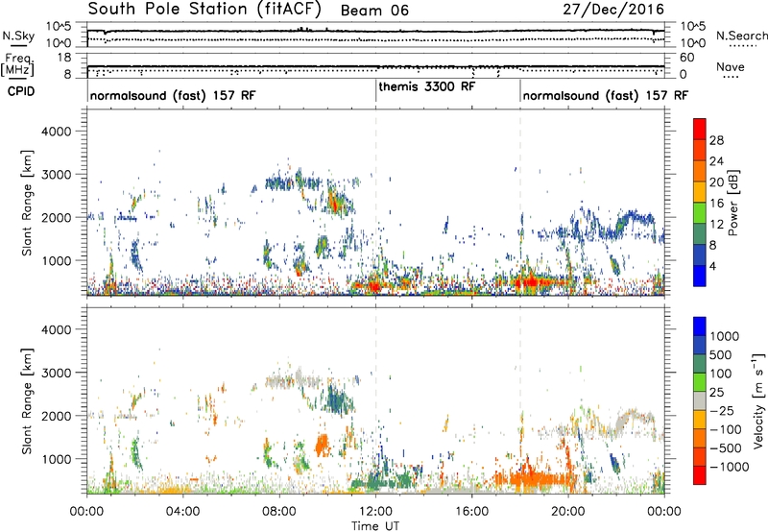The height and width of the screenshot is (532, 768).
Task: Click the 2000 tick label of power panel
Action: (56, 217)
